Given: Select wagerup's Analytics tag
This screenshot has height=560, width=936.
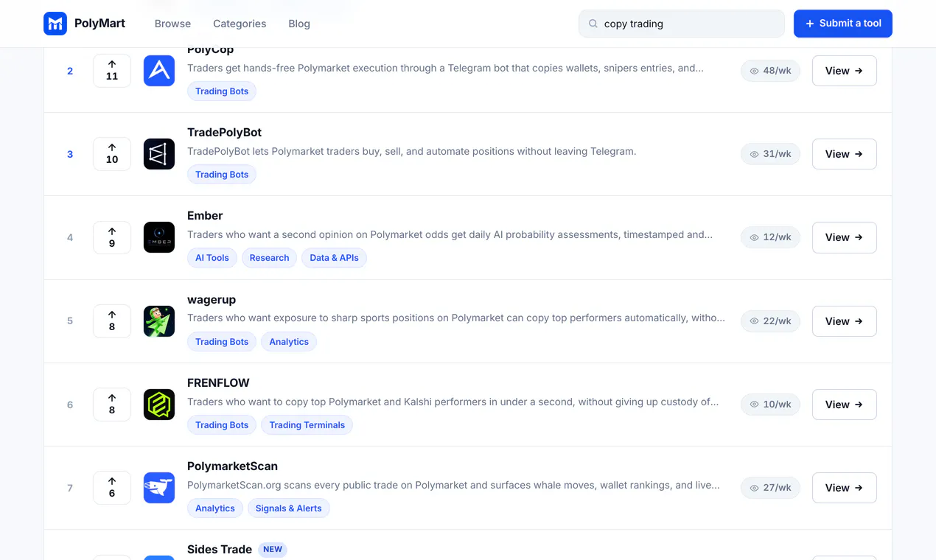Looking at the screenshot, I should [x=289, y=342].
